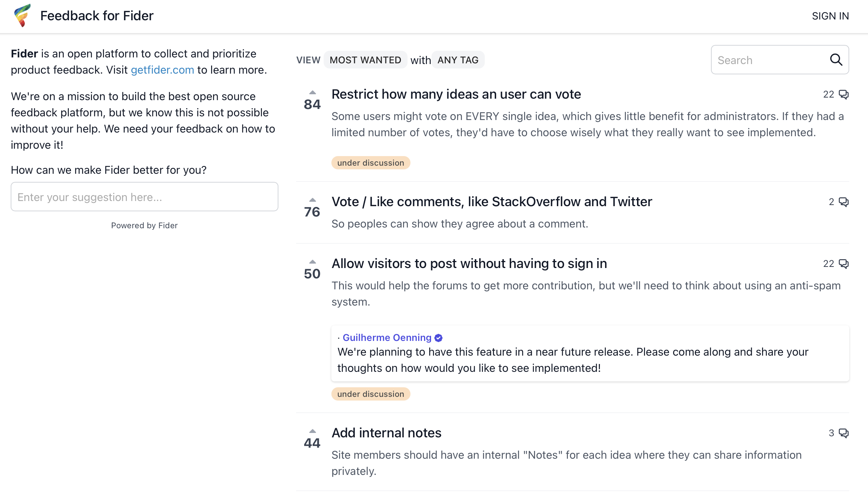The height and width of the screenshot is (497, 868).
Task: Open 'Restrict how many ideas an user can vote'
Action: [456, 95]
